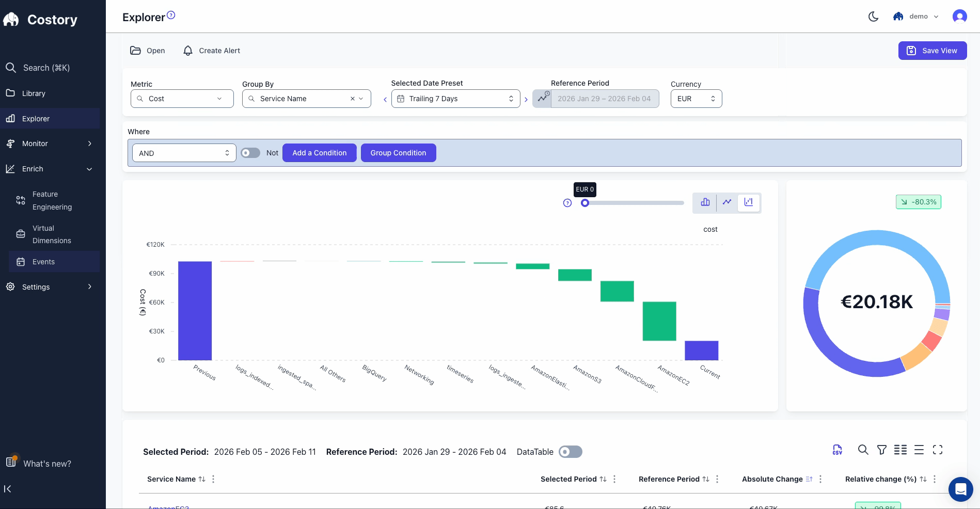Open the Currency dropdown showing EUR

tap(696, 99)
